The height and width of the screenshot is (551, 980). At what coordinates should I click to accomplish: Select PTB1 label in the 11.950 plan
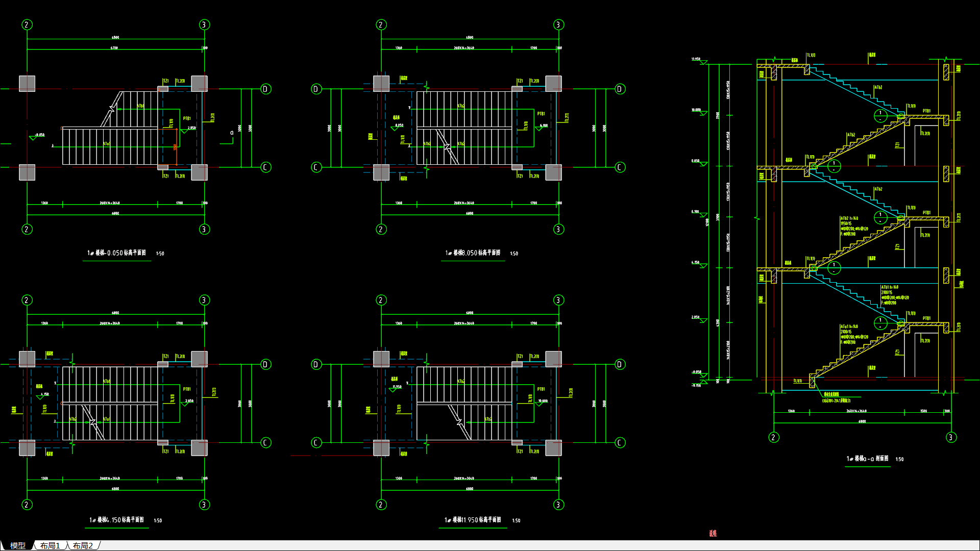[x=541, y=389]
